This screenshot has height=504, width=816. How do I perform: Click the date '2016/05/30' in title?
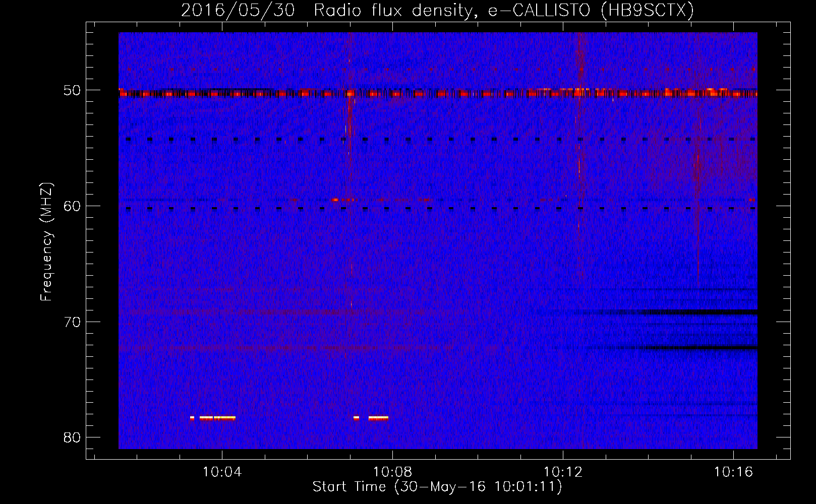(x=238, y=10)
